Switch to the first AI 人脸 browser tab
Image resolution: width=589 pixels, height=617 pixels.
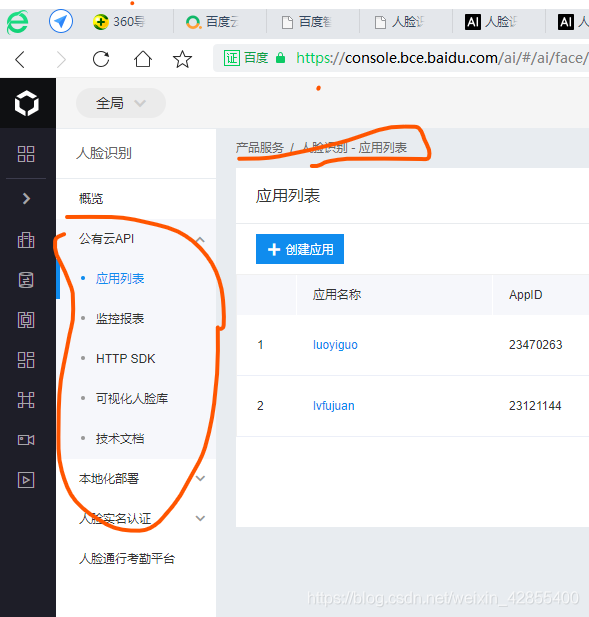tap(499, 22)
